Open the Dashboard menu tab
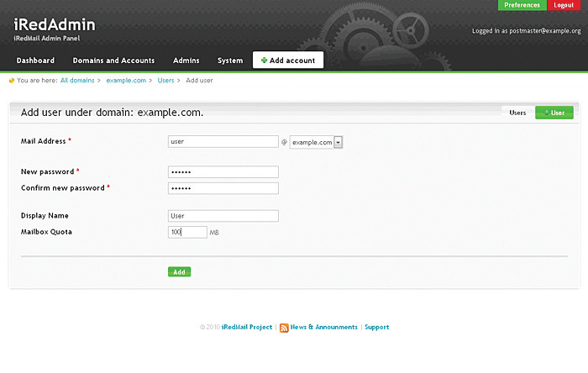This screenshot has height=373, width=588. click(35, 60)
